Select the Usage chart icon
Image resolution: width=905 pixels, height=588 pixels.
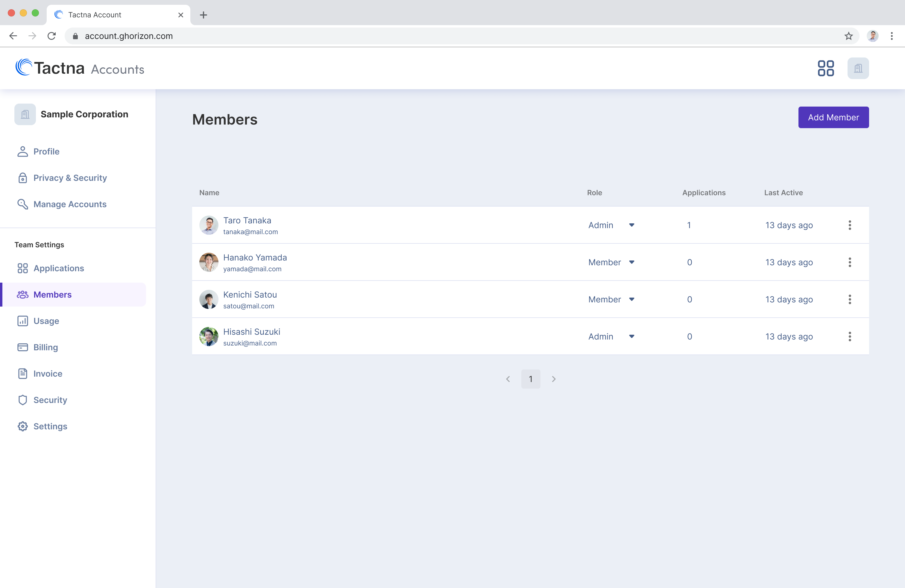click(x=22, y=321)
